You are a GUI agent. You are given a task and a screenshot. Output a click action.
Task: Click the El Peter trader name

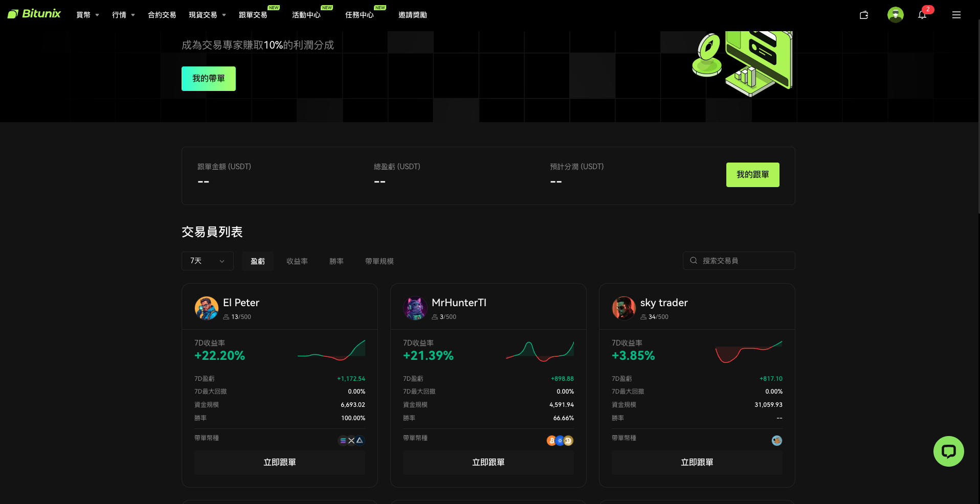[241, 303]
